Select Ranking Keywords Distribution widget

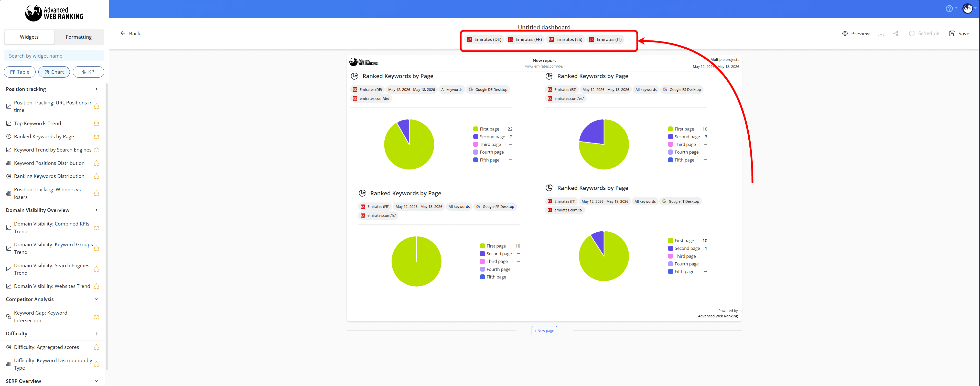coord(49,176)
